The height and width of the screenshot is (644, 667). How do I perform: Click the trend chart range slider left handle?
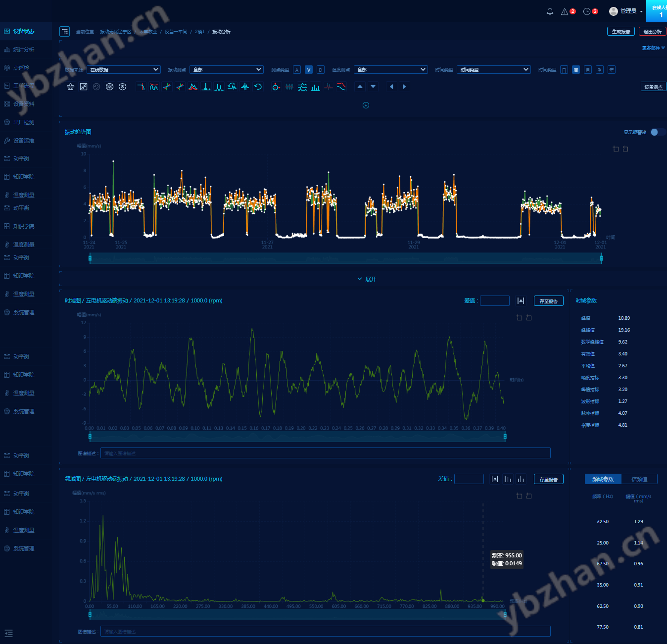(90, 258)
